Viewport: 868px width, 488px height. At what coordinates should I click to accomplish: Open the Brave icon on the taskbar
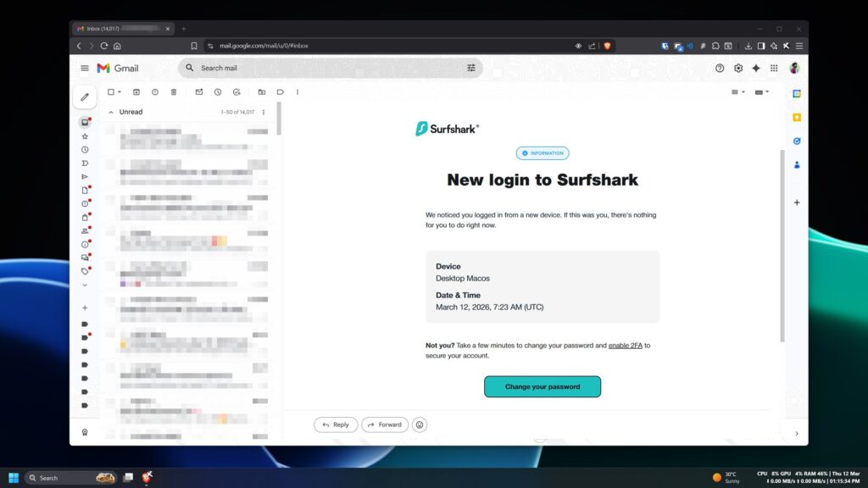[147, 477]
